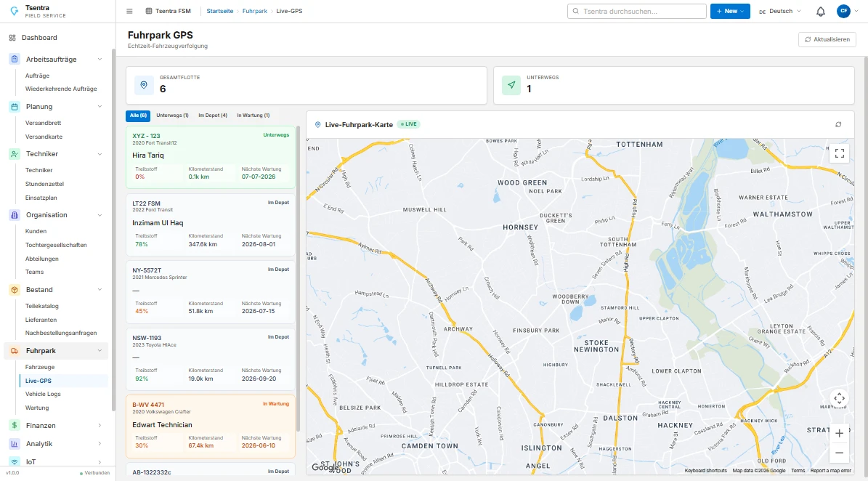Viewport: 868px width, 481px height.
Task: Click the Dashboard grid icon
Action: click(x=12, y=38)
